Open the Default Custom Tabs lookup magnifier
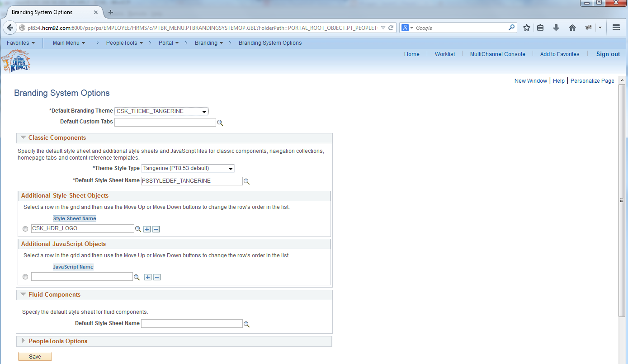This screenshot has height=364, width=628. (x=220, y=122)
